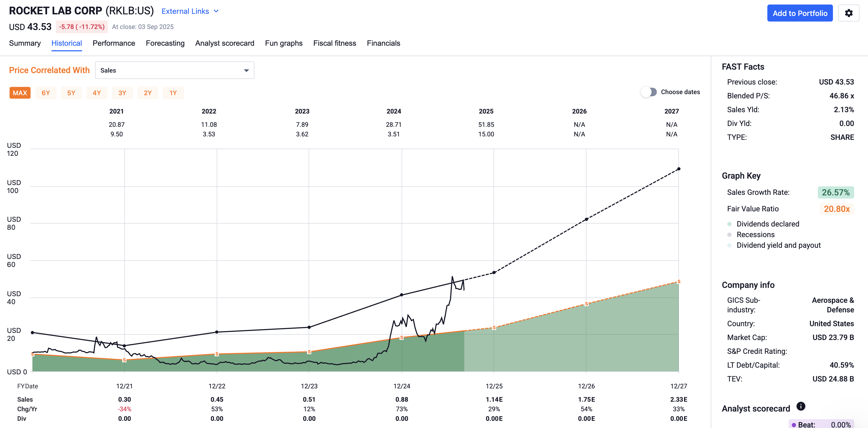Click the Sales Growth Rate 26.57% badge
Viewport: 868px width, 428px height.
pos(835,192)
